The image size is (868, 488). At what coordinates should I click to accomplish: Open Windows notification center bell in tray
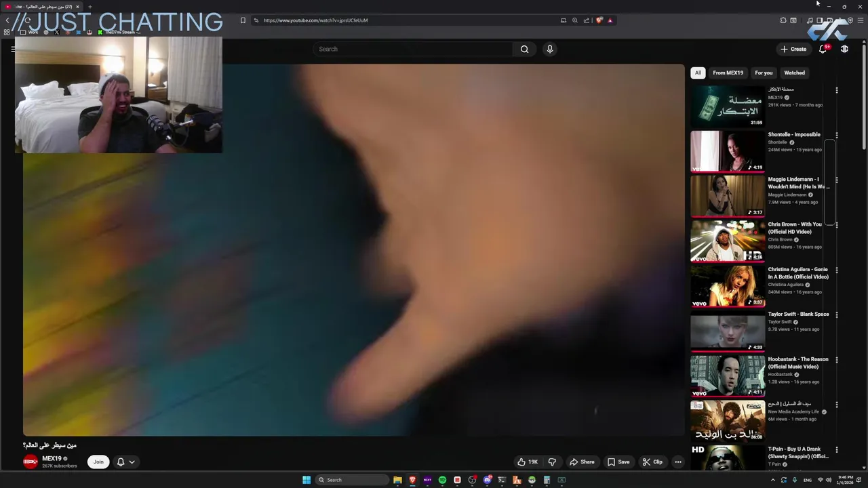pos(859,480)
